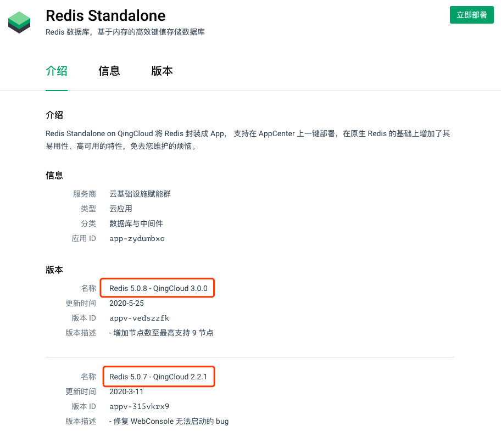Viewport: 501px width, 448px height.
Task: Click the intro paragraph about Redis Standalone on QingCloud
Action: [x=248, y=140]
